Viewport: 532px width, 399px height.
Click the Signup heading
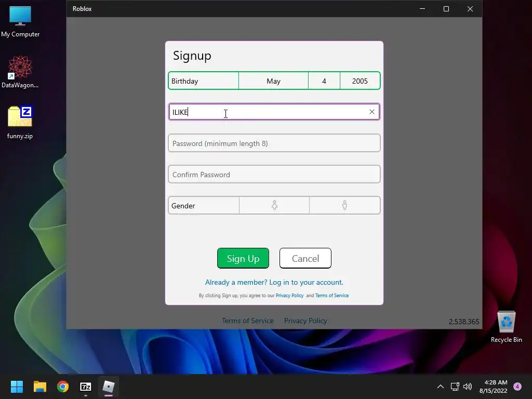[x=192, y=56]
